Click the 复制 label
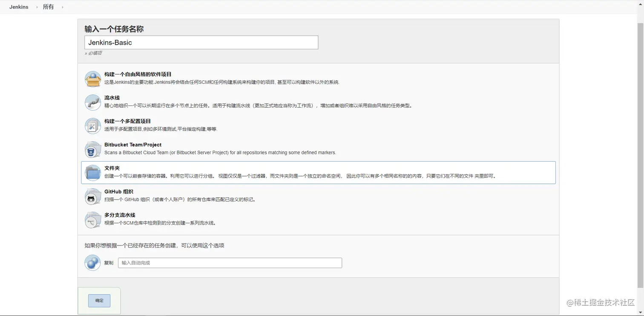Image resolution: width=644 pixels, height=316 pixels. click(x=109, y=263)
